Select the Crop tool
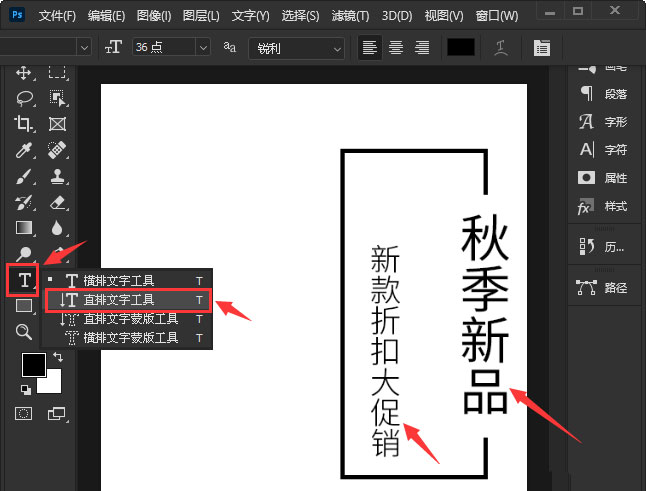The height and width of the screenshot is (491, 646). point(23,124)
